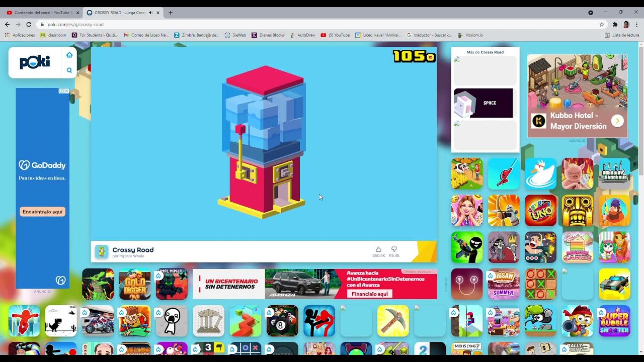Open the angry pig game icon

pyautogui.click(x=578, y=173)
